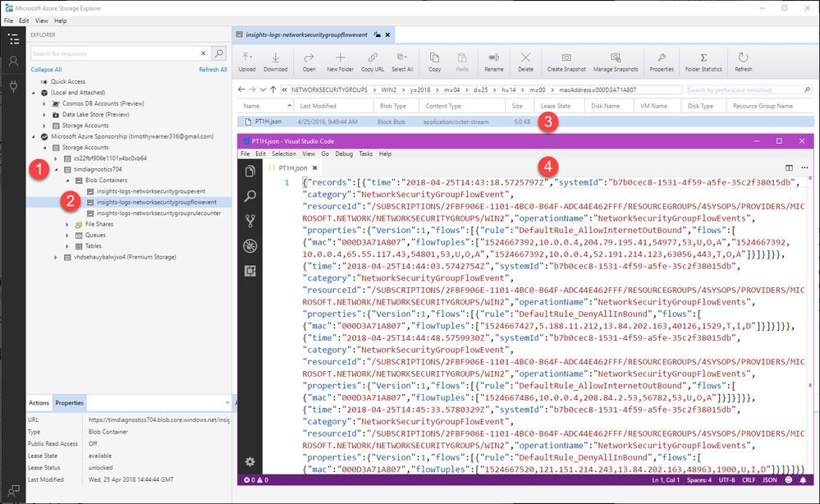Click the feedback icon at sidebar bottom

tap(13, 491)
